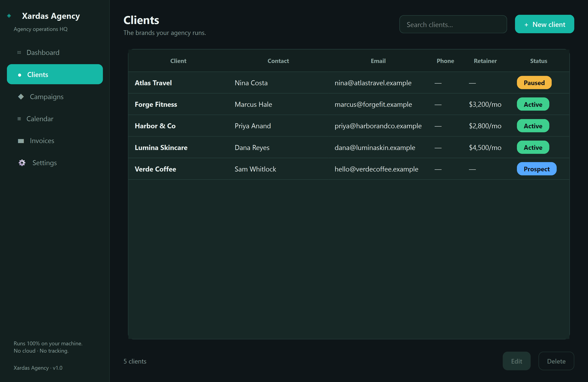Image resolution: width=588 pixels, height=382 pixels.
Task: Click the Campaigns diamond icon
Action: click(21, 97)
